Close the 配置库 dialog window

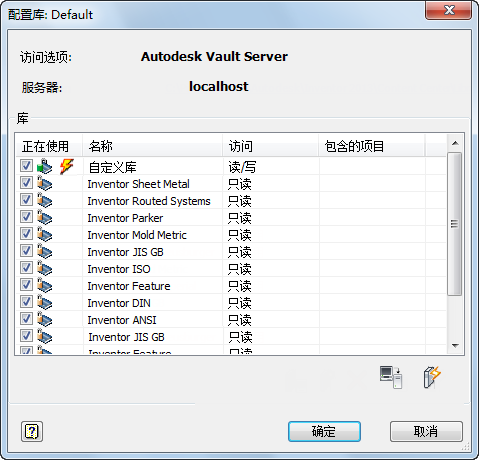(x=448, y=10)
